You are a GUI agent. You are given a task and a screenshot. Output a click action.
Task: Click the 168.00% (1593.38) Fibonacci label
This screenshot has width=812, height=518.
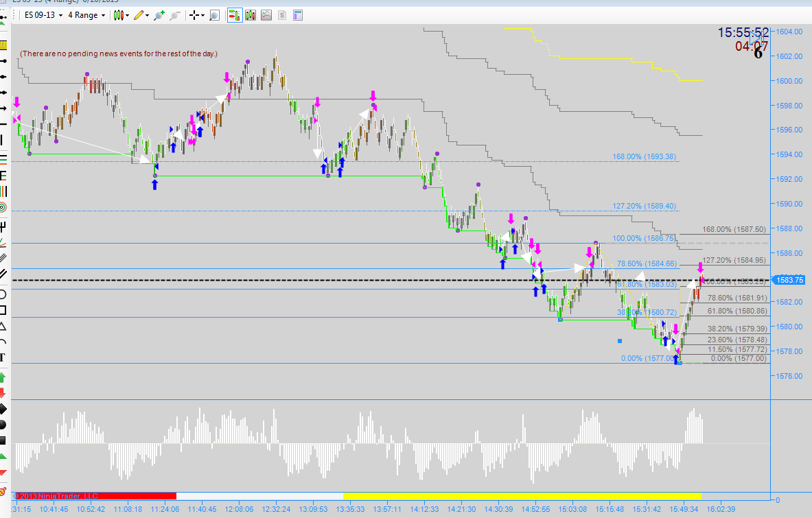[x=645, y=156]
